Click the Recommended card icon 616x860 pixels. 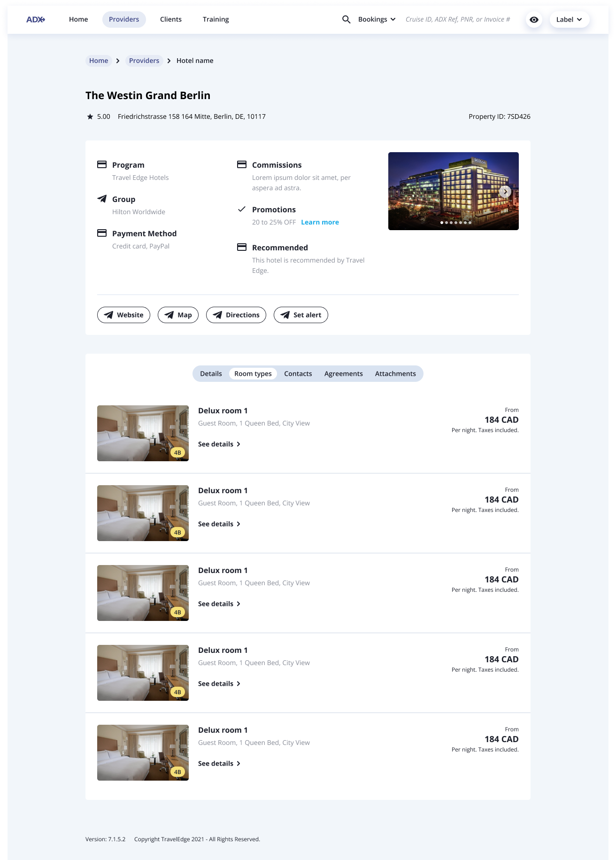coord(242,247)
